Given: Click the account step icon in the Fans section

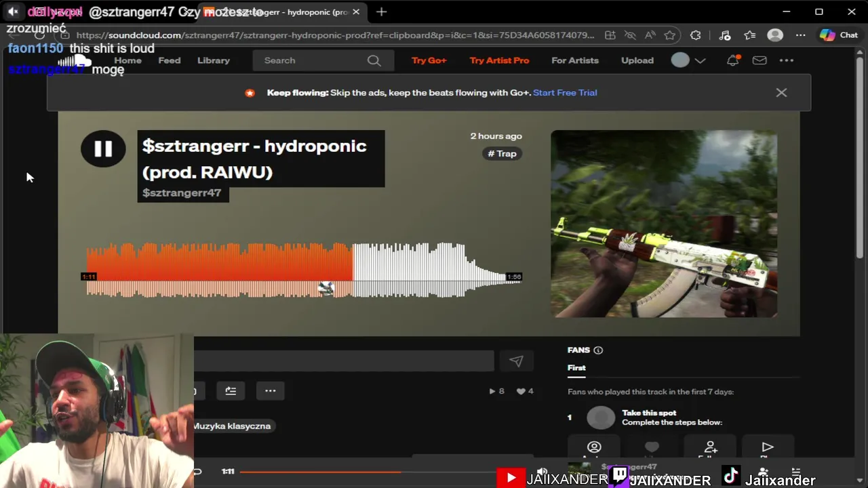Looking at the screenshot, I should tap(594, 447).
